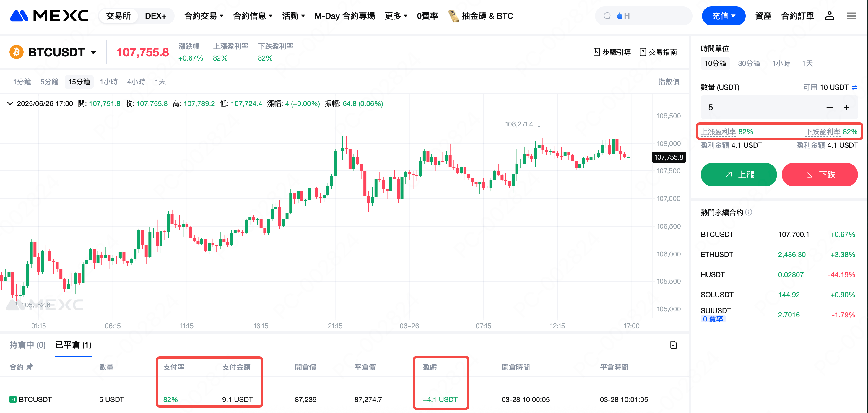
Task: Click the 107,755.8 price marker on chart axis
Action: pyautogui.click(x=669, y=157)
